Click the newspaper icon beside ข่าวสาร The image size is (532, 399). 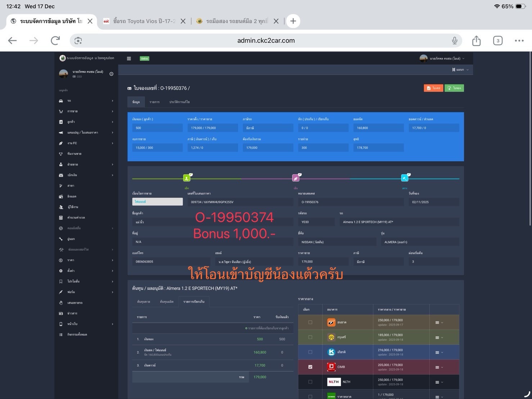pos(61,313)
